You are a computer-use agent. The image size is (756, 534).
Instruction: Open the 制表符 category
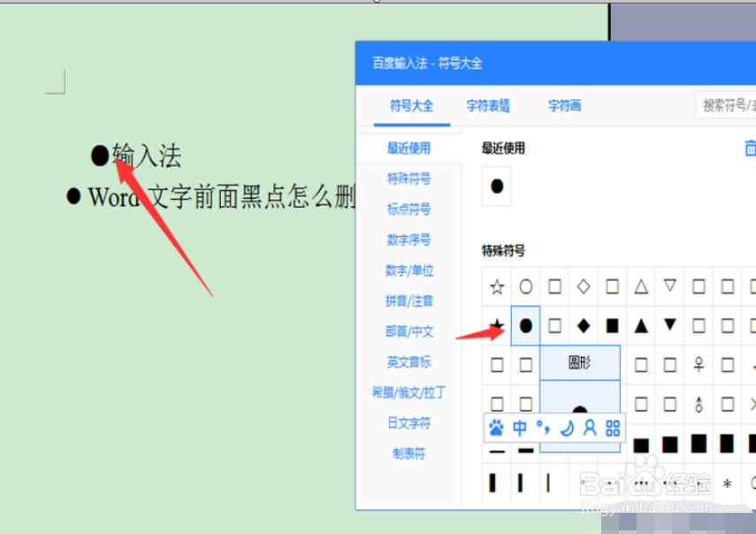point(409,454)
